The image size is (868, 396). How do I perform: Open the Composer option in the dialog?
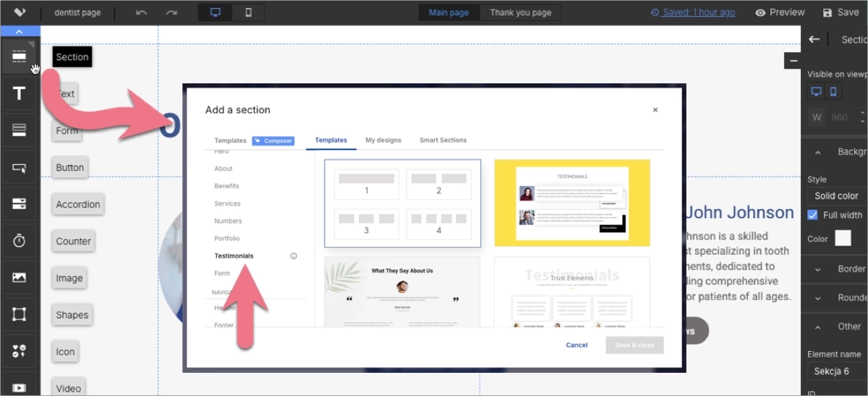pos(273,140)
